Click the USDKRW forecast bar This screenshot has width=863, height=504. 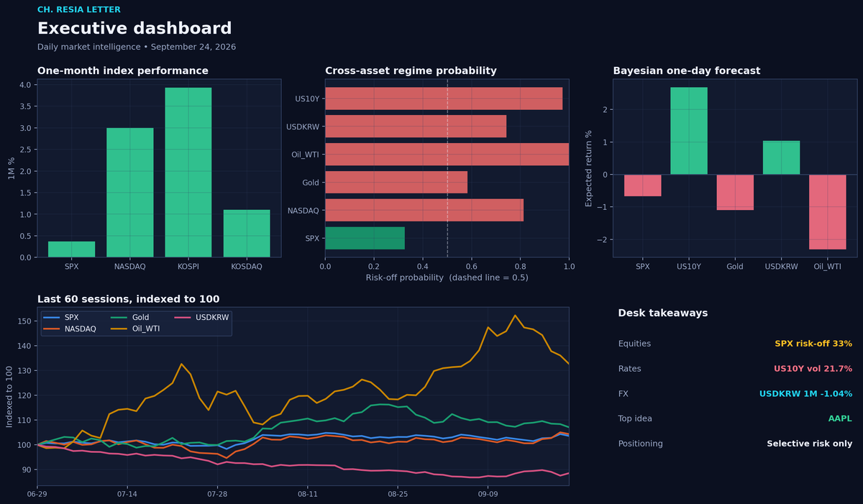point(781,157)
